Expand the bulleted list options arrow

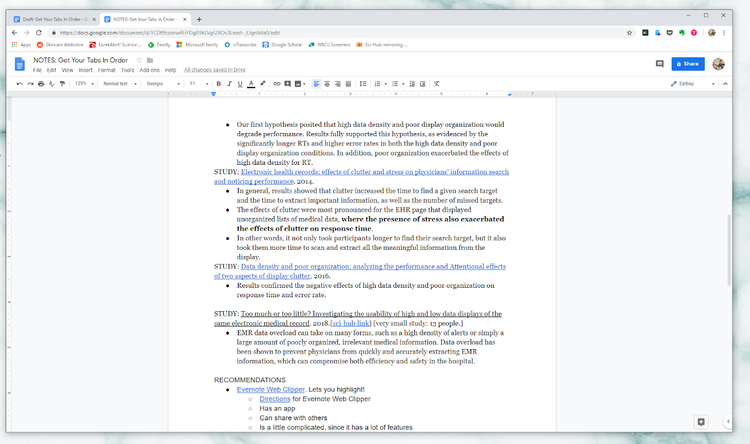click(x=403, y=84)
